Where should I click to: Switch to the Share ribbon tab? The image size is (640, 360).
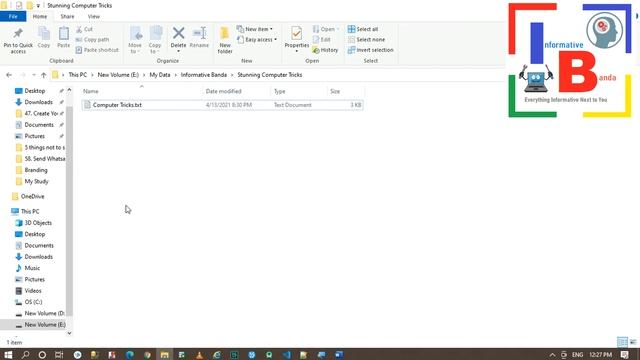[x=67, y=16]
